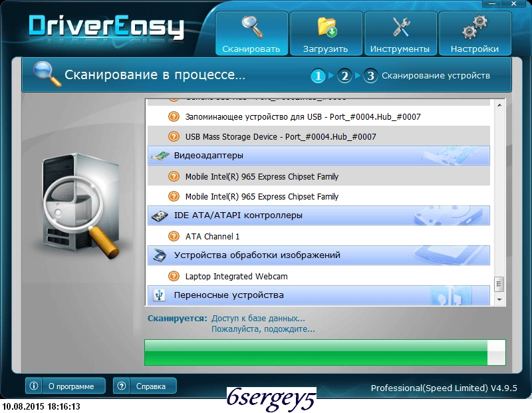532x413 pixels.
Task: Go to the Настройки tab
Action: (475, 33)
